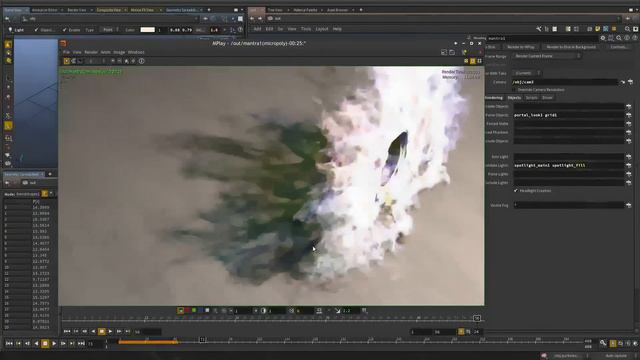640x360 pixels.
Task: Switch to the Render View tab
Action: (77, 10)
